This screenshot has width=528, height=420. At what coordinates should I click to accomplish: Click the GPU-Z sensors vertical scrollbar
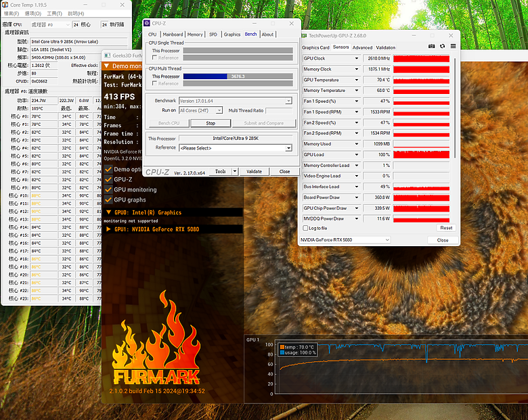pos(455,108)
